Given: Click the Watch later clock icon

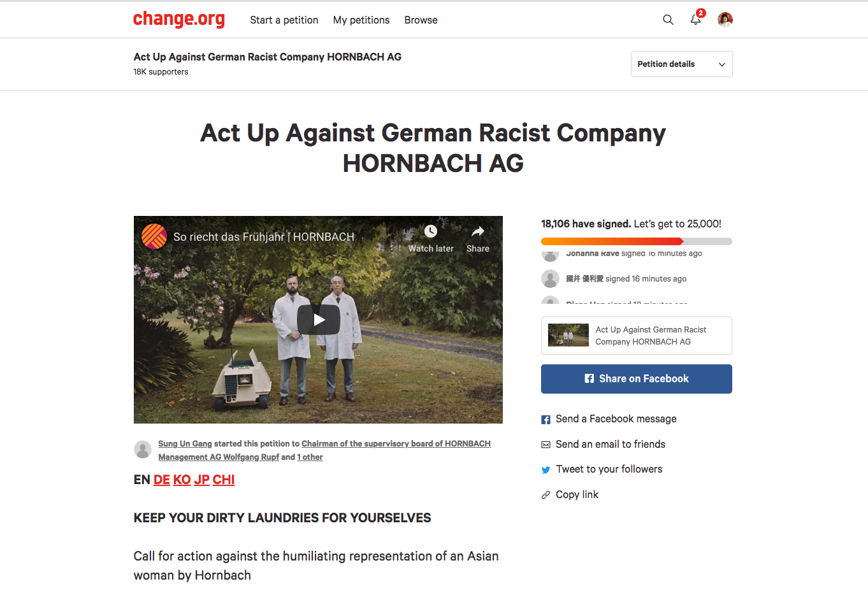Looking at the screenshot, I should pyautogui.click(x=431, y=231).
